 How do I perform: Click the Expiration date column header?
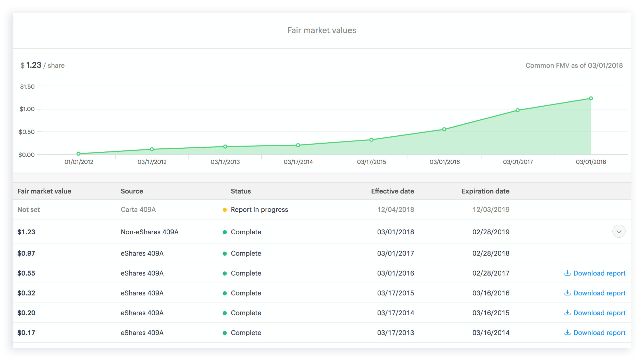485,191
